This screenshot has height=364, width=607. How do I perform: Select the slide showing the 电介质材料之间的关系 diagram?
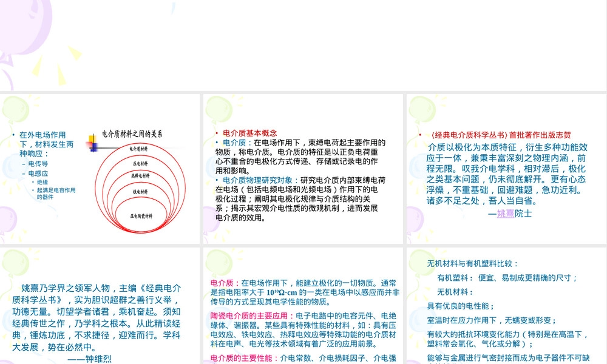tap(100, 169)
